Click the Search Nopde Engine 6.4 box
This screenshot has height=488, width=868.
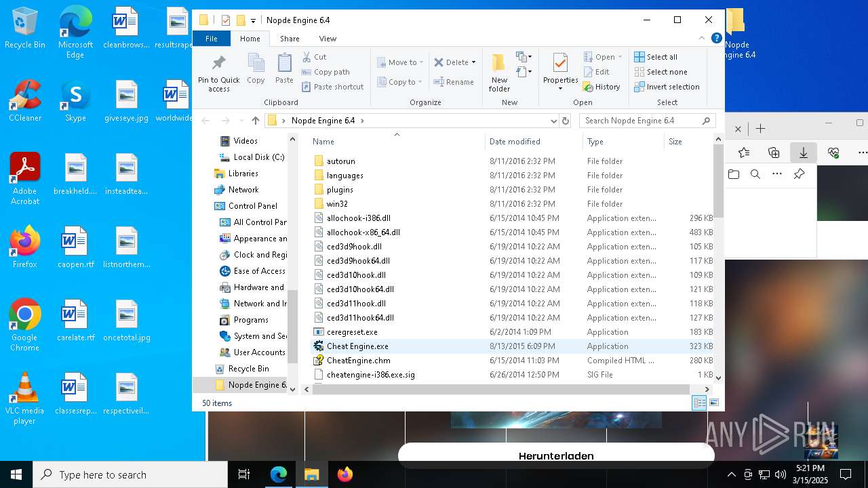(x=648, y=121)
